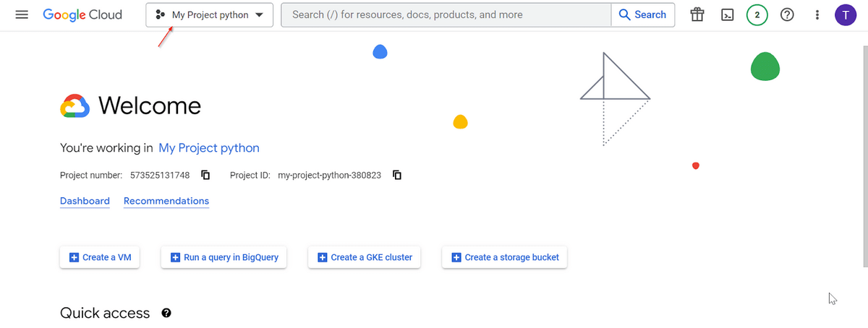868x328 pixels.
Task: Expand the My Project python project selector
Action: 209,14
